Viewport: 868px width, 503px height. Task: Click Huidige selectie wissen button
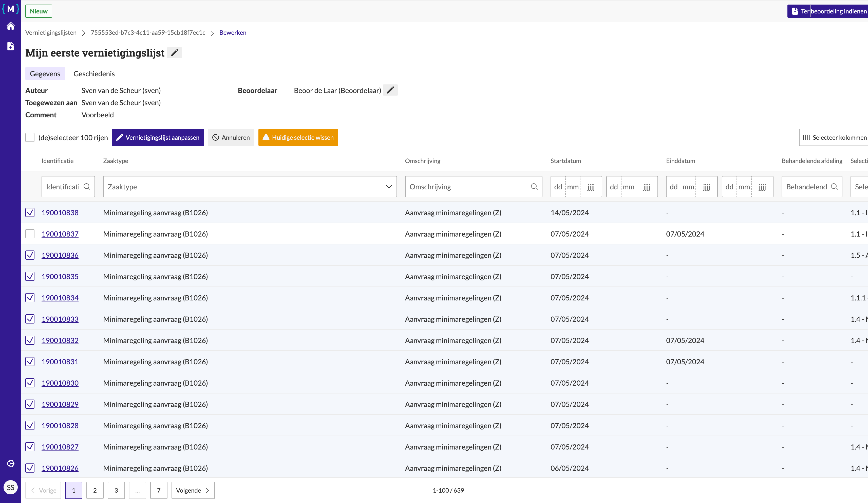tap(298, 138)
